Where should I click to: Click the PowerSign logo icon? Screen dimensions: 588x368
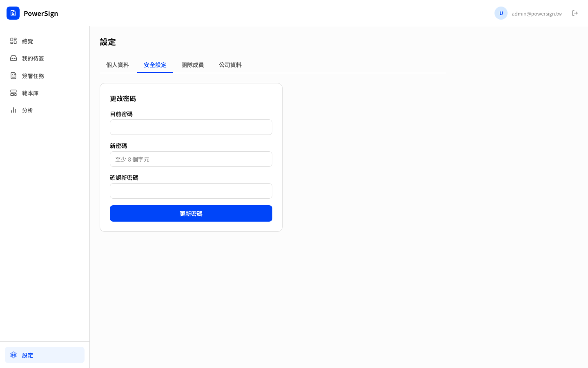pos(13,13)
